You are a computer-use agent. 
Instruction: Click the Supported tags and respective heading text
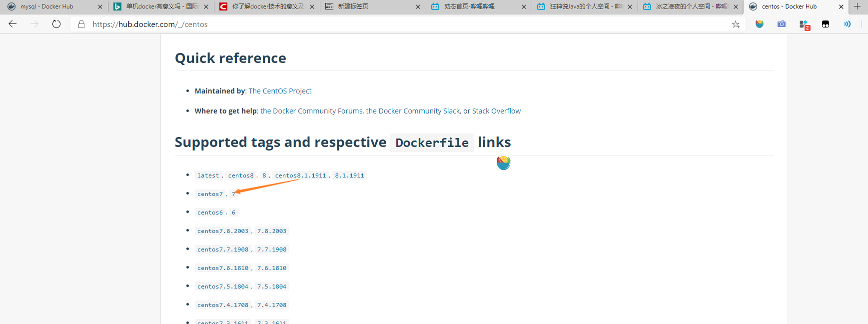pyautogui.click(x=280, y=142)
